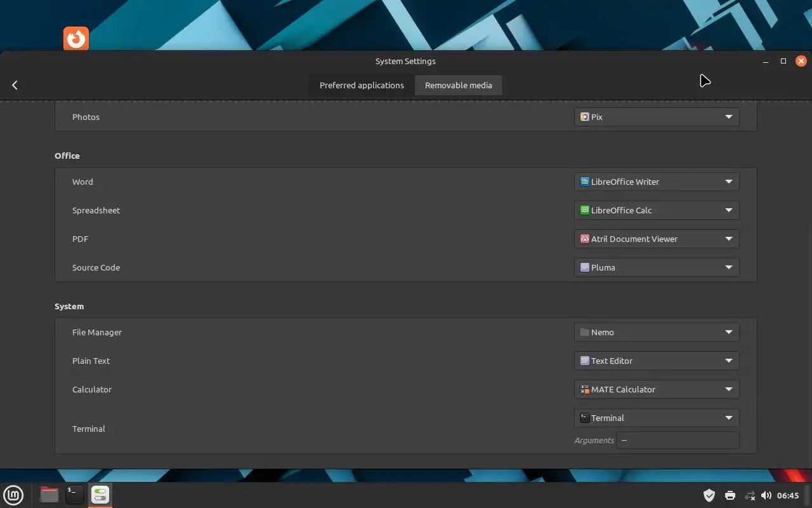Open the Firefox-style desktop icon
The height and width of the screenshot is (508, 812).
coord(76,39)
